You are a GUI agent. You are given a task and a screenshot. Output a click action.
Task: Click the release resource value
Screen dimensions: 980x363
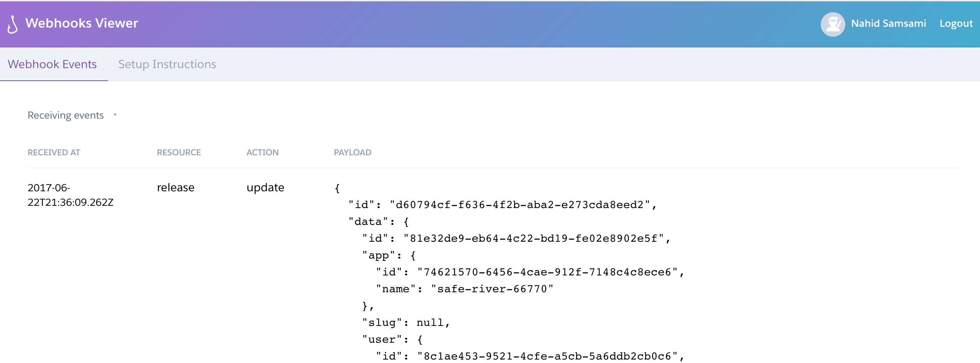(175, 187)
